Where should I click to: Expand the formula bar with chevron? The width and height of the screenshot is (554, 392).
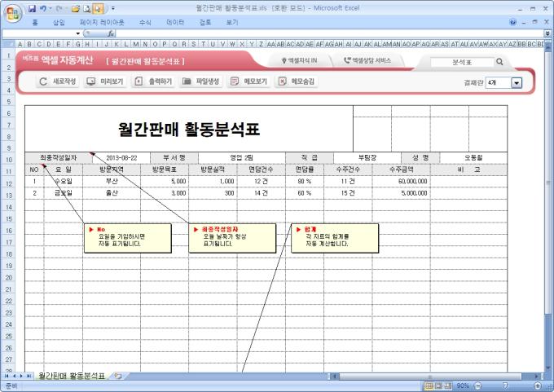coord(547,33)
